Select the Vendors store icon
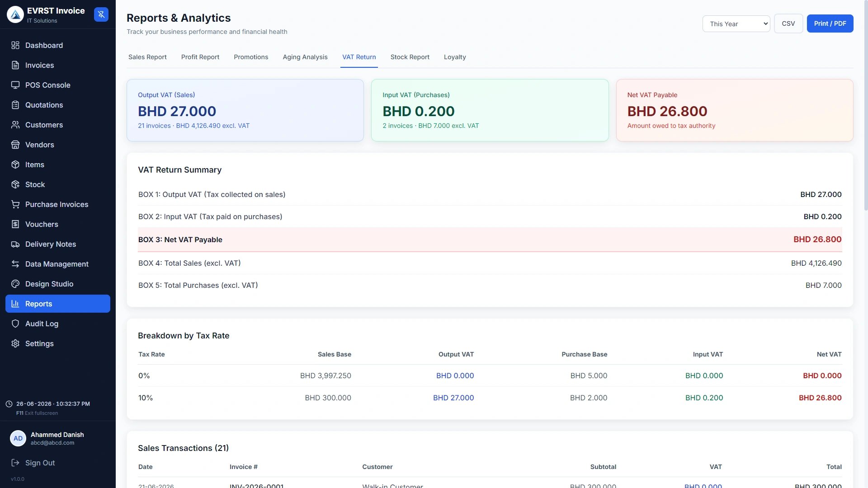Screen dimensions: 868x488 point(15,145)
